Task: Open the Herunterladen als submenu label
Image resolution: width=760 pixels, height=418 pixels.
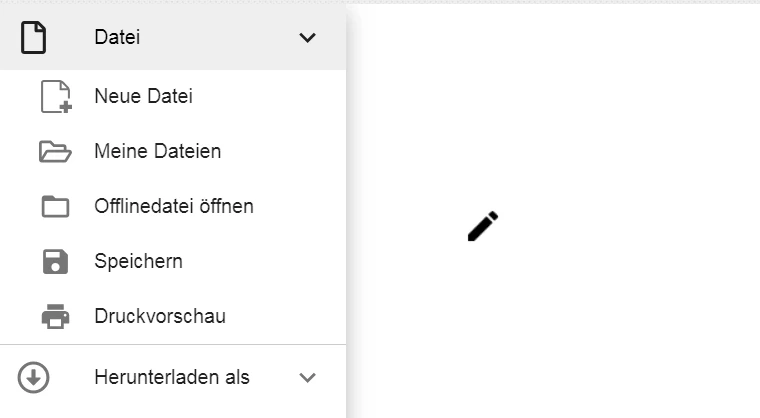Action: coord(171,377)
